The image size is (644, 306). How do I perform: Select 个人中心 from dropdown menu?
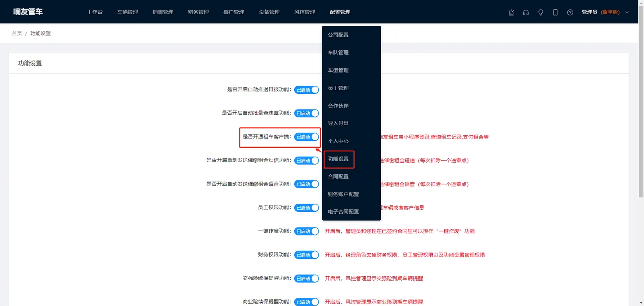[x=351, y=141]
